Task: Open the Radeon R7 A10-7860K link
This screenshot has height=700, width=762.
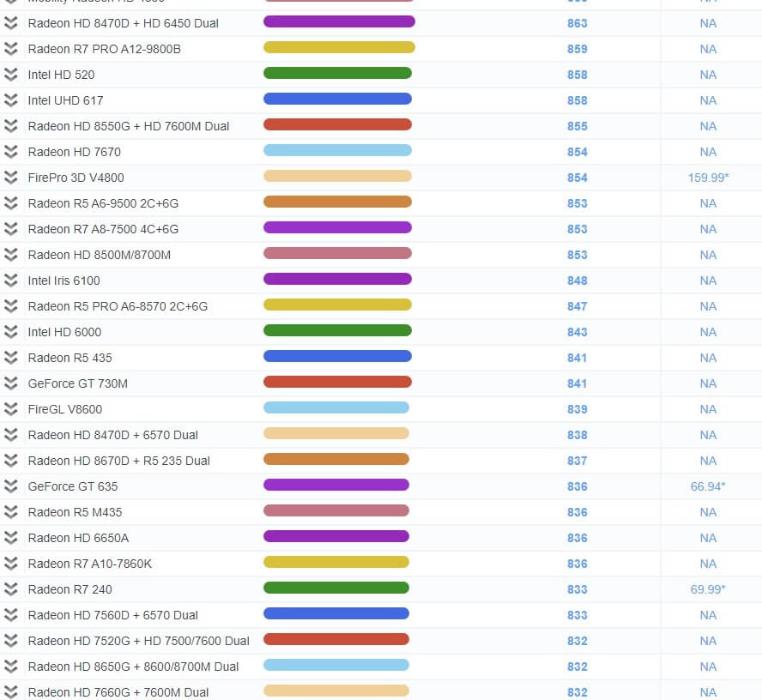Action: 90,564
